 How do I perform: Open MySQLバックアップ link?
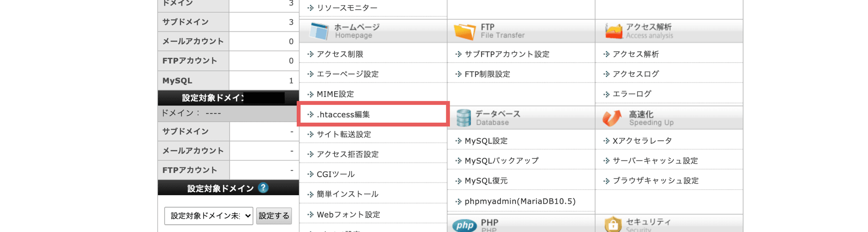[502, 160]
